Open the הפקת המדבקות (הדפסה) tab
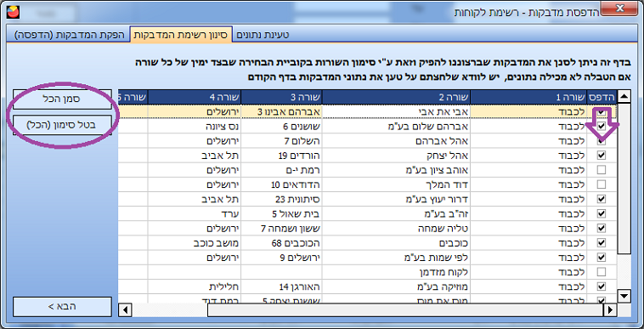The width and height of the screenshot is (644, 329). pos(69,35)
